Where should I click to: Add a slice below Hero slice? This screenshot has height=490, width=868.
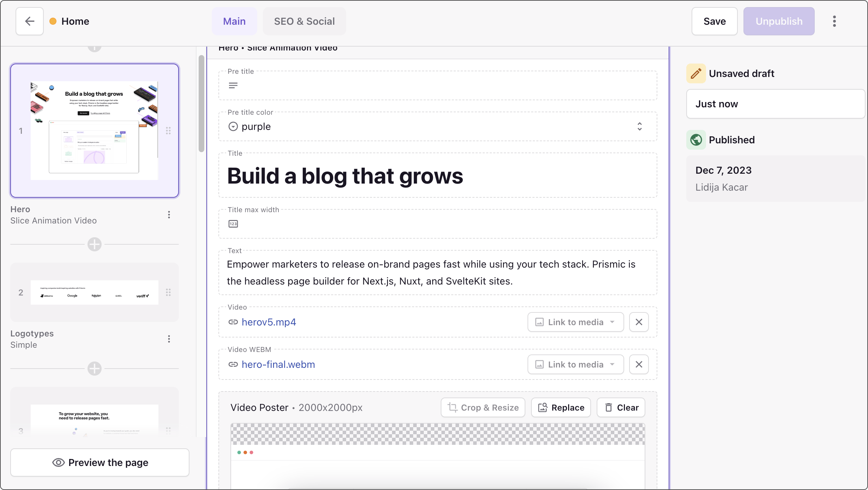point(95,244)
